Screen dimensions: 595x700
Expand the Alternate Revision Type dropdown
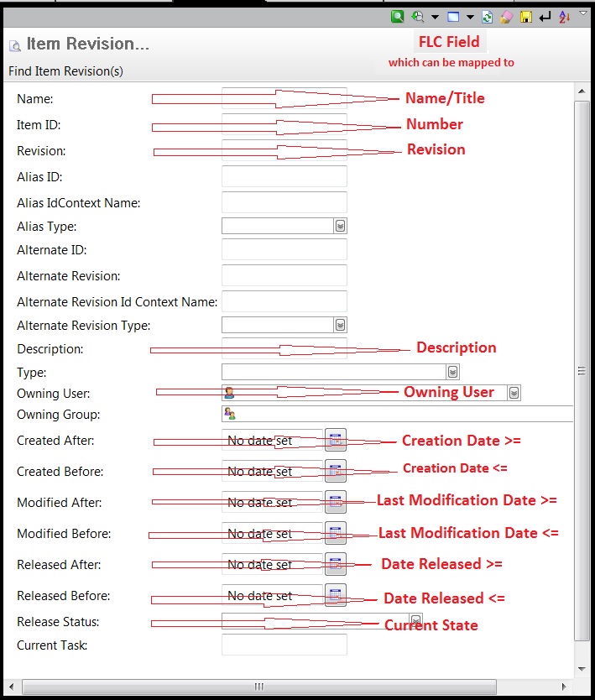[340, 325]
